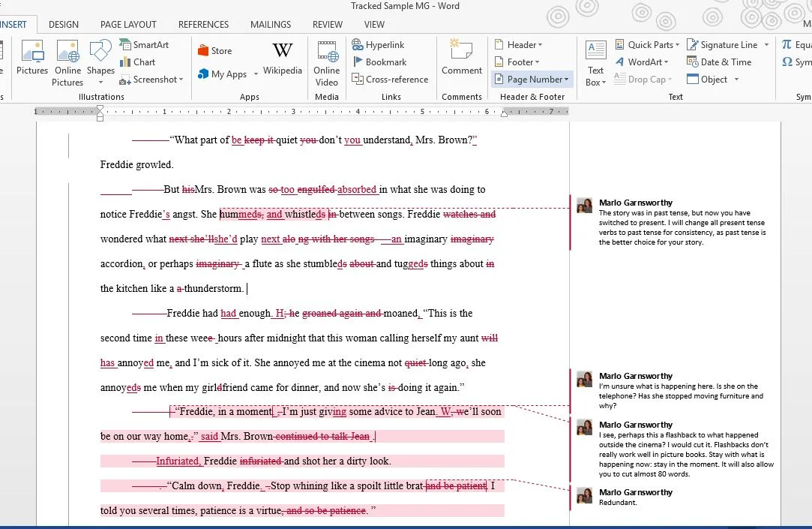Click the word 'accordion,' in the document
This screenshot has height=529, width=812.
[x=123, y=263]
